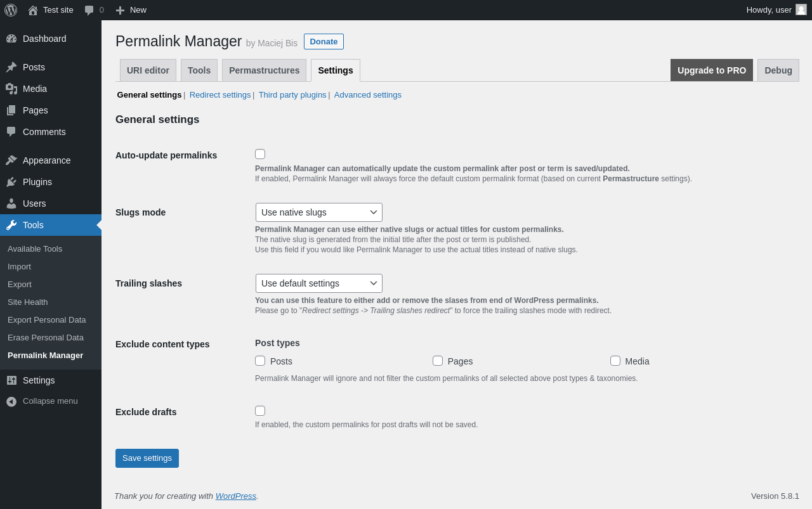Click the Donate button
Viewport: 812px width, 509px height.
[x=324, y=42]
